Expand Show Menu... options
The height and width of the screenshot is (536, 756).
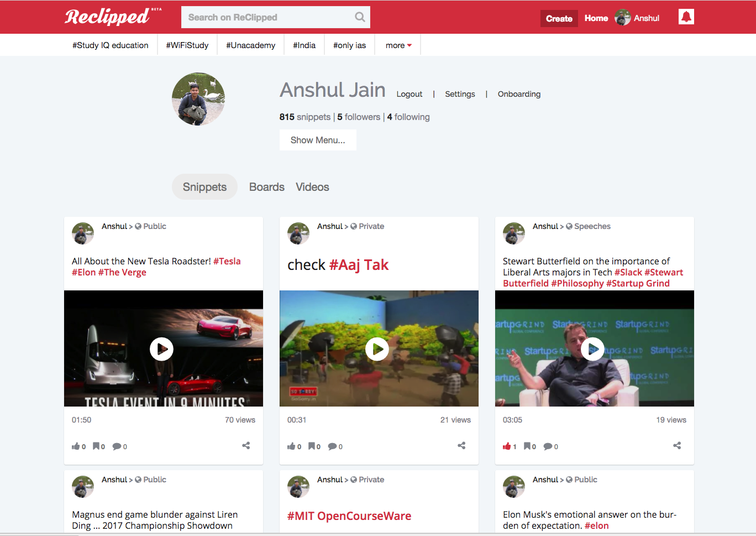point(318,140)
